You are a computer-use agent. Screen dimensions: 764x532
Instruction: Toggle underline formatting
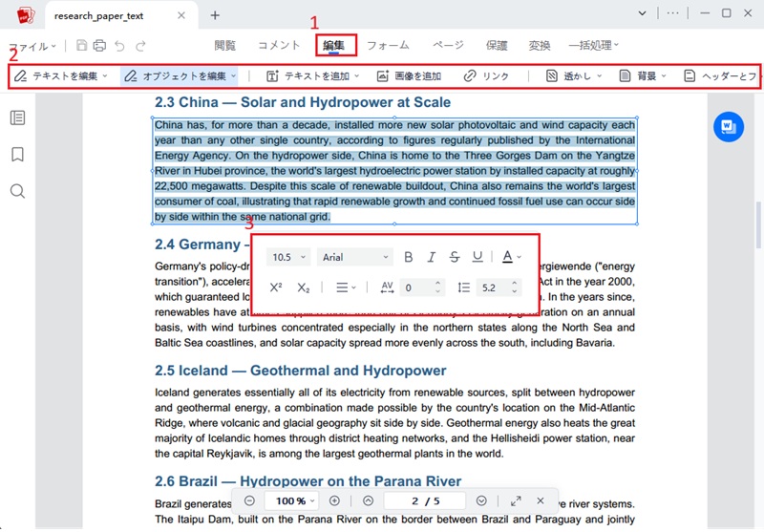[477, 257]
